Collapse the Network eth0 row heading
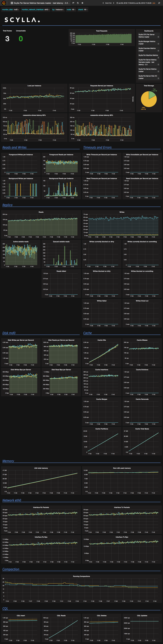The height and width of the screenshot is (644, 163). pos(12,500)
